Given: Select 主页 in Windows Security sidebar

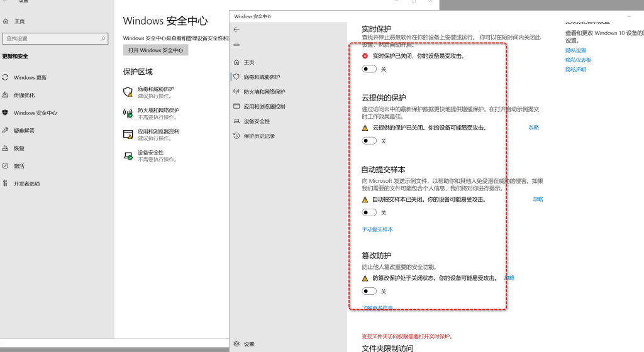Looking at the screenshot, I should coord(249,62).
